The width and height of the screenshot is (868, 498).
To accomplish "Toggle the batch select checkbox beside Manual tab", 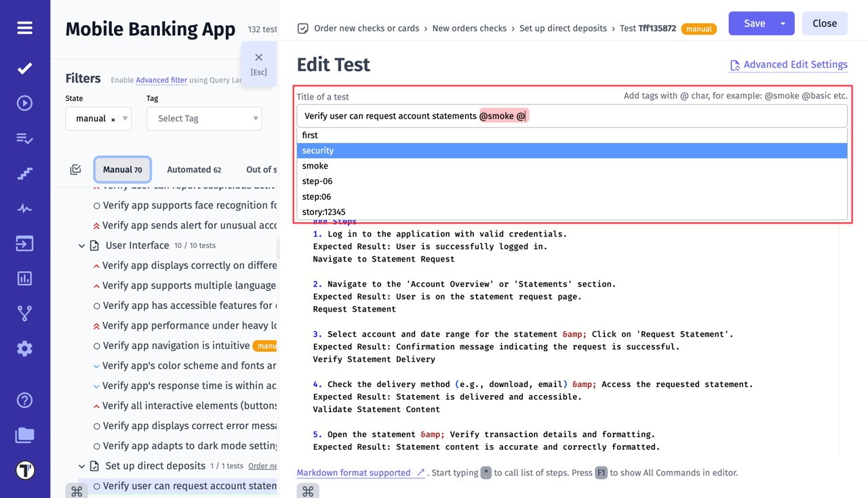I will pyautogui.click(x=76, y=169).
